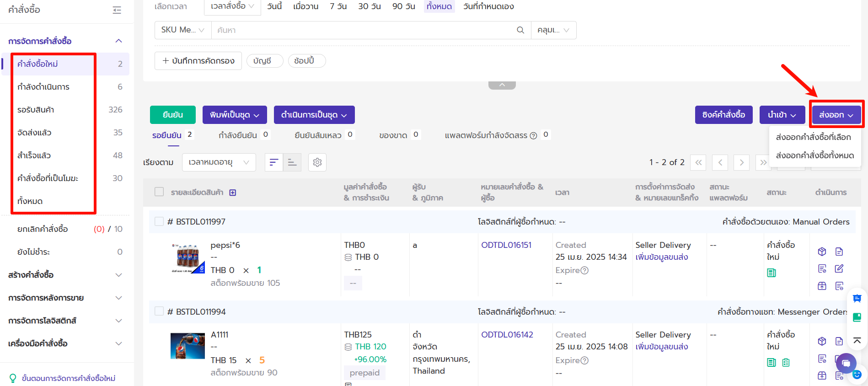Click the บันทึกการคัดกรอง save filter button
The height and width of the screenshot is (386, 868).
[198, 61]
